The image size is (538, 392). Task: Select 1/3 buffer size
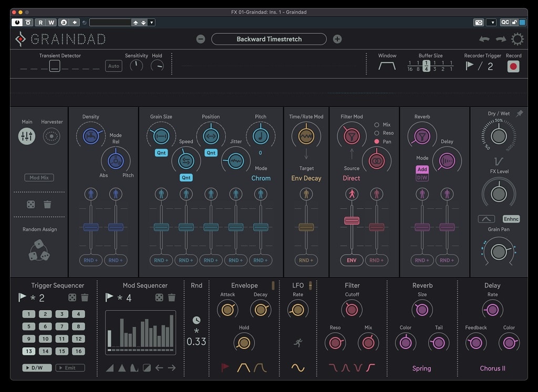coord(434,66)
